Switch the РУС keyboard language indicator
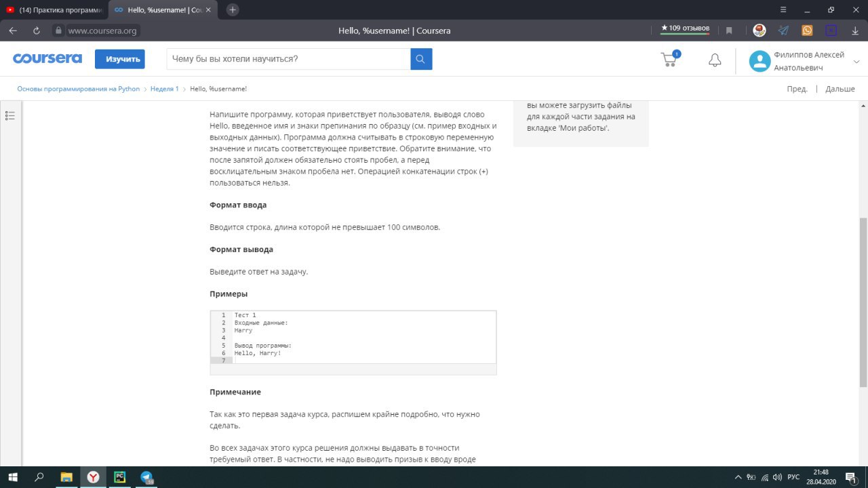 tap(793, 477)
